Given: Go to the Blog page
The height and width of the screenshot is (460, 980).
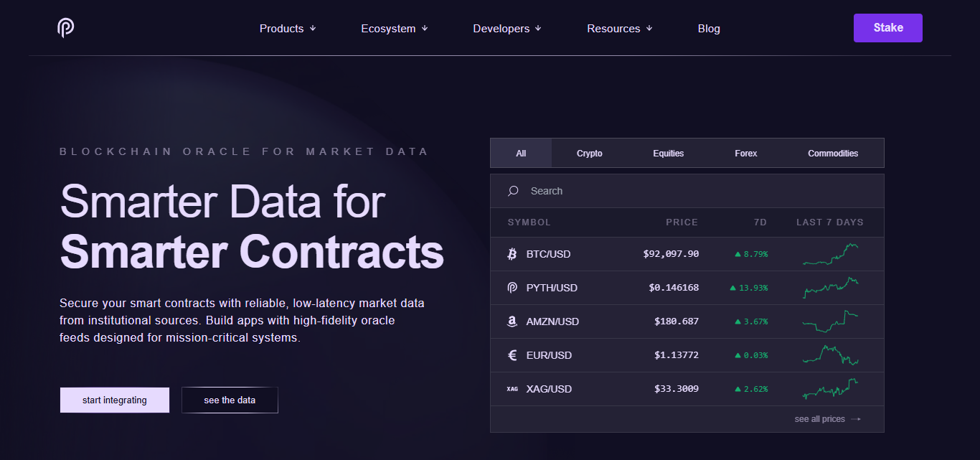Looking at the screenshot, I should coord(709,29).
